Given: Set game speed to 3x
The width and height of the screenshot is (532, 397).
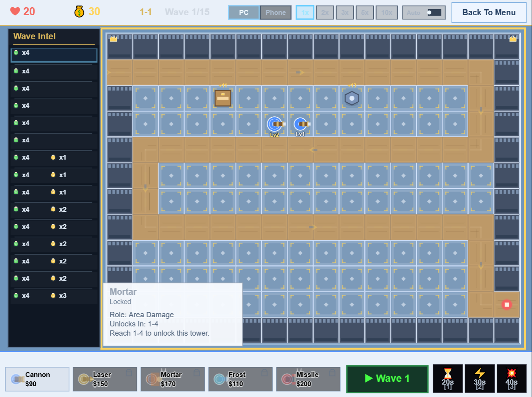Looking at the screenshot, I should (x=345, y=12).
